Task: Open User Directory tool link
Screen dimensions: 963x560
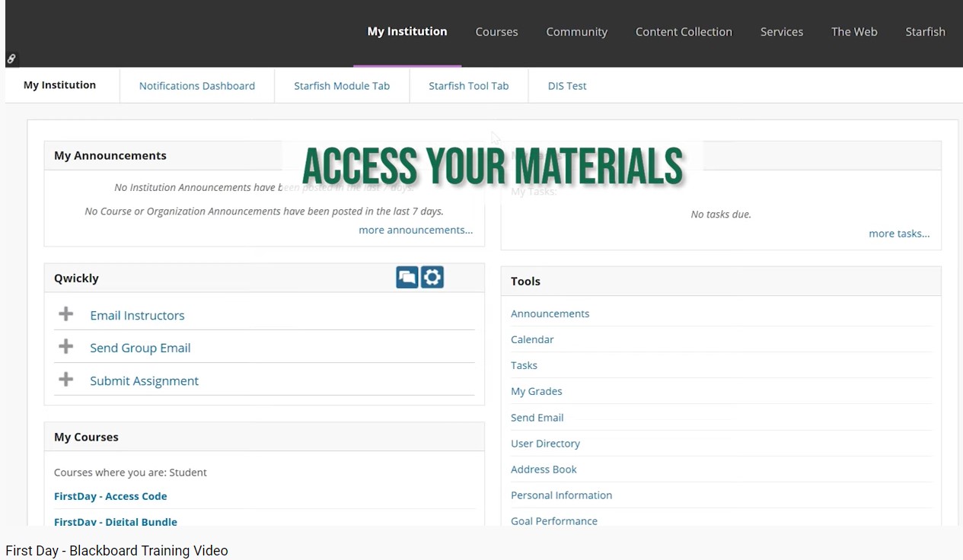Action: 545,444
